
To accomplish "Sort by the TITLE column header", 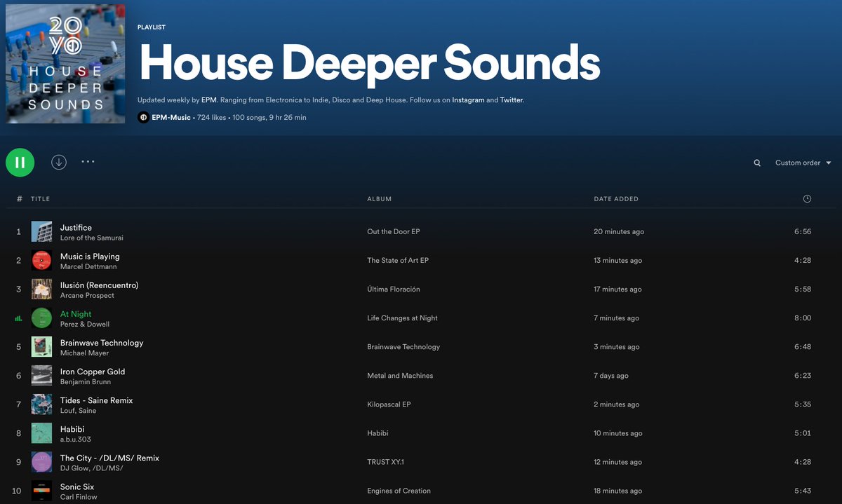I will point(41,199).
